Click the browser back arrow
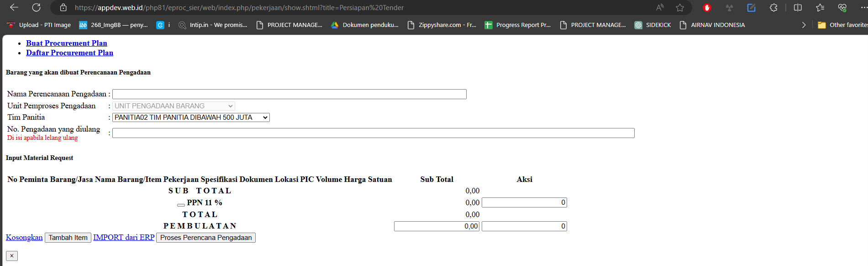 (x=14, y=7)
